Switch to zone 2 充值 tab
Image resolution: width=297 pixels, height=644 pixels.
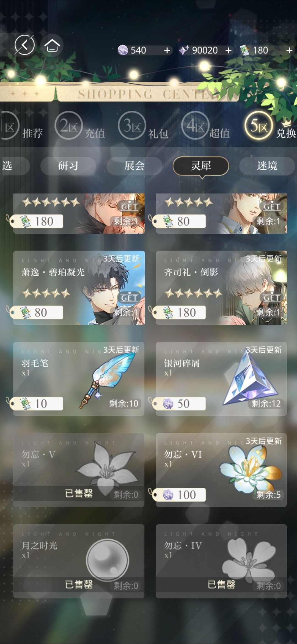[79, 127]
